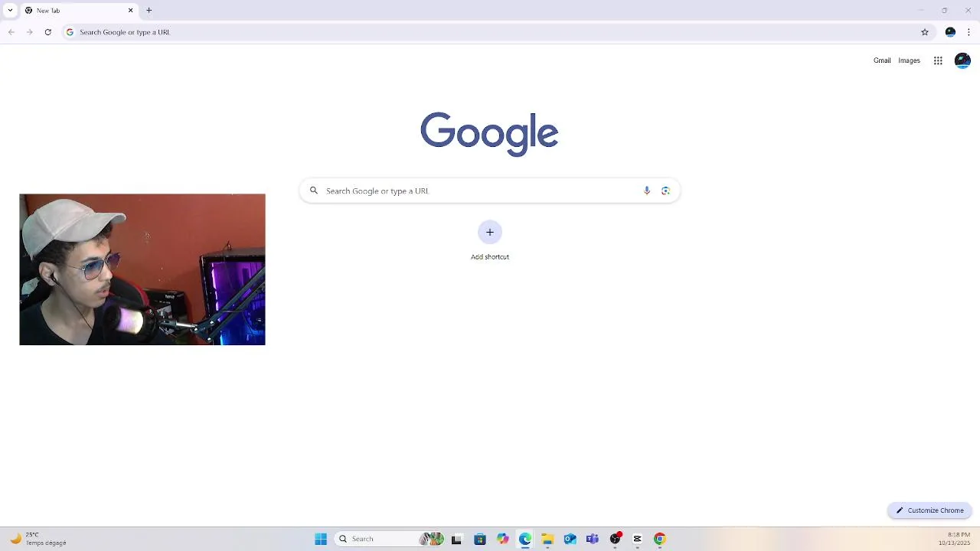Open OBS Studio from taskbar
This screenshot has width=980, height=551.
615,539
